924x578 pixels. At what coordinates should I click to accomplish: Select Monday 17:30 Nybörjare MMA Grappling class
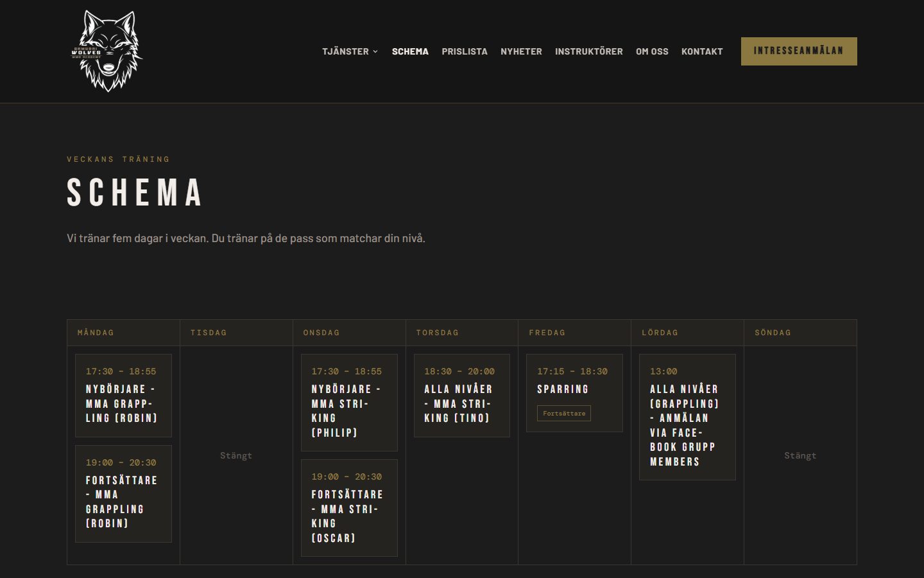123,396
